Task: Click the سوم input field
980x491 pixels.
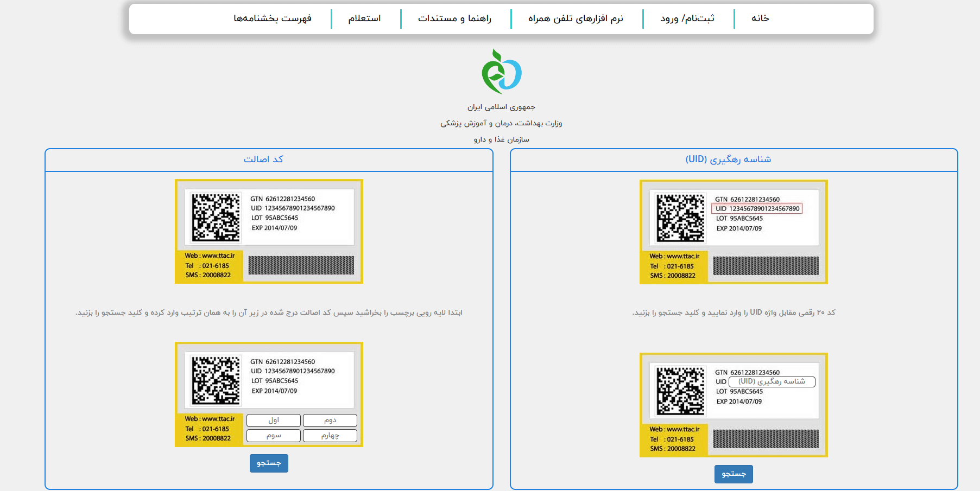Action: pyautogui.click(x=274, y=435)
